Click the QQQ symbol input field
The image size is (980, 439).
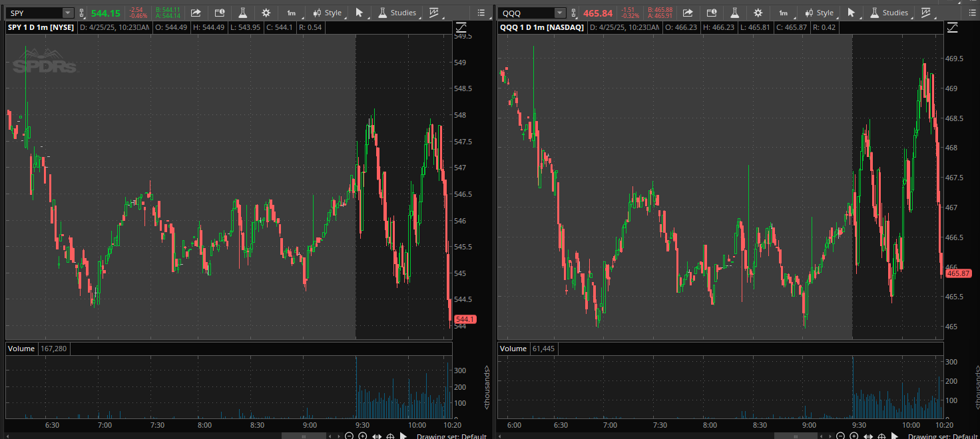[x=527, y=13]
